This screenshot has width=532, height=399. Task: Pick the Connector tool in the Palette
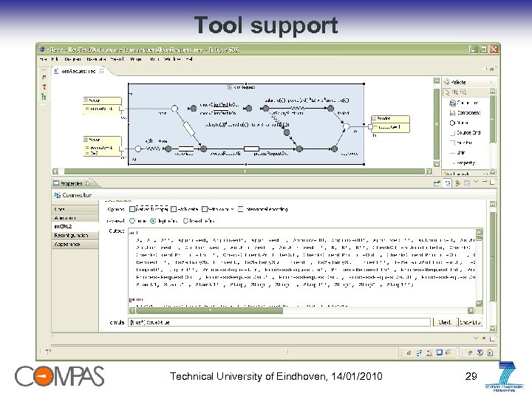coord(464,103)
